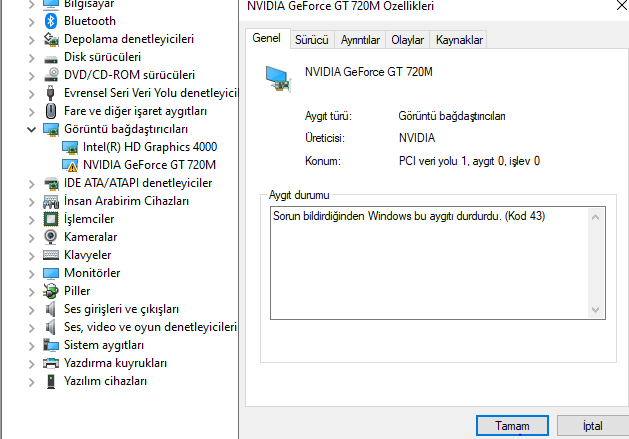Expand the Disk sürücüleri node
629x439 pixels.
tap(32, 58)
